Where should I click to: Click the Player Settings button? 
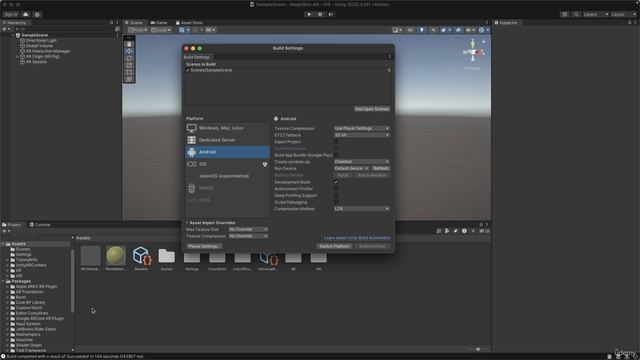204,246
